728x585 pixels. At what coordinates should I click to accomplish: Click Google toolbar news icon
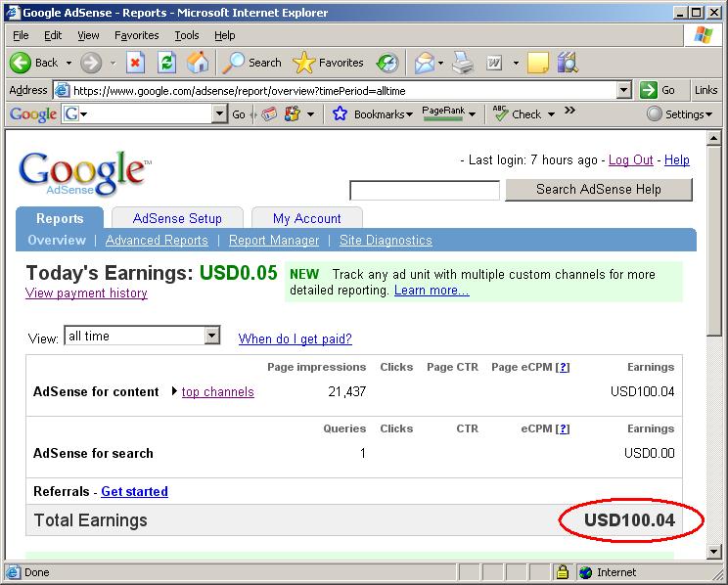pyautogui.click(x=269, y=114)
